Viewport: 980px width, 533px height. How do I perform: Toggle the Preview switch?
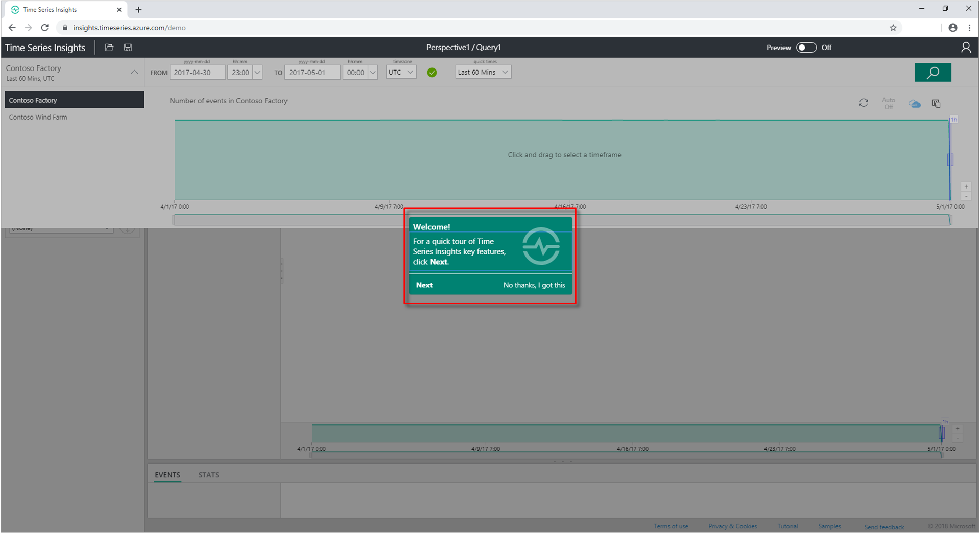(x=806, y=48)
